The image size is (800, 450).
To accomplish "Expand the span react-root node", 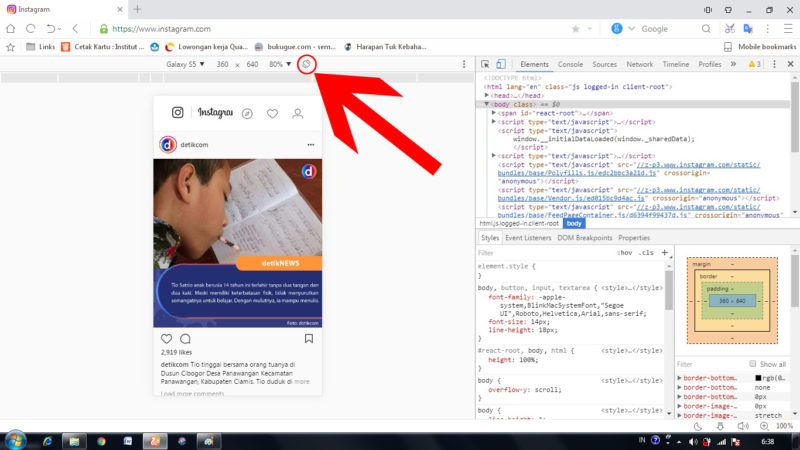I will pos(494,113).
